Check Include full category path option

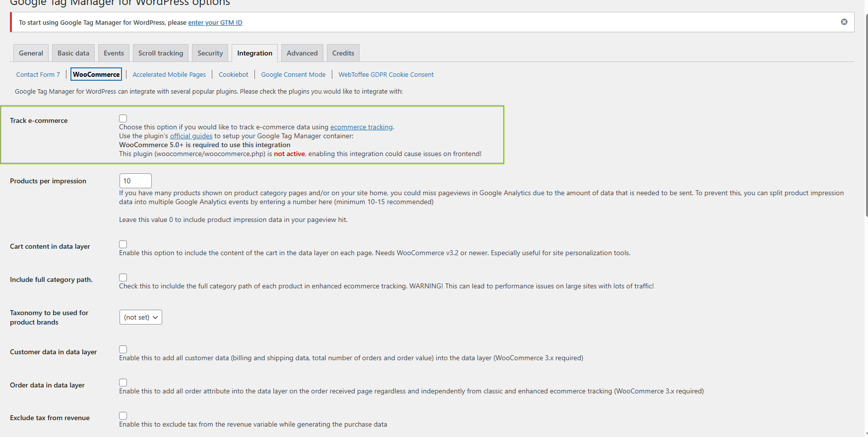pos(123,277)
